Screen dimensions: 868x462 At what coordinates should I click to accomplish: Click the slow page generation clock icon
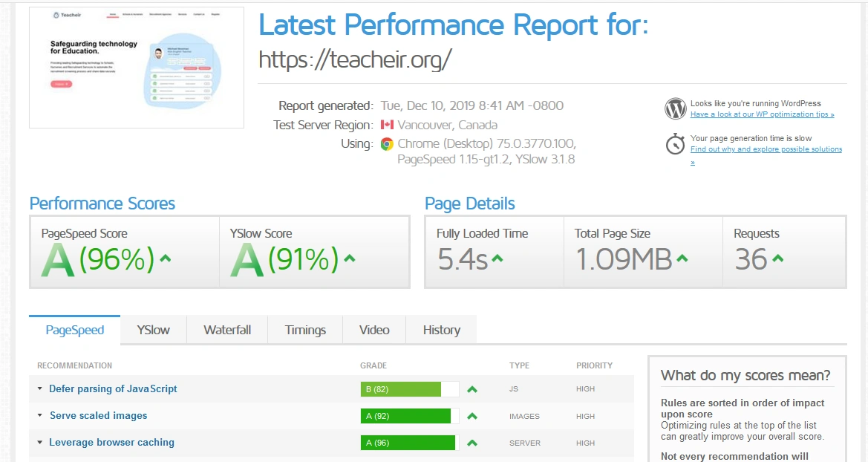pos(674,144)
